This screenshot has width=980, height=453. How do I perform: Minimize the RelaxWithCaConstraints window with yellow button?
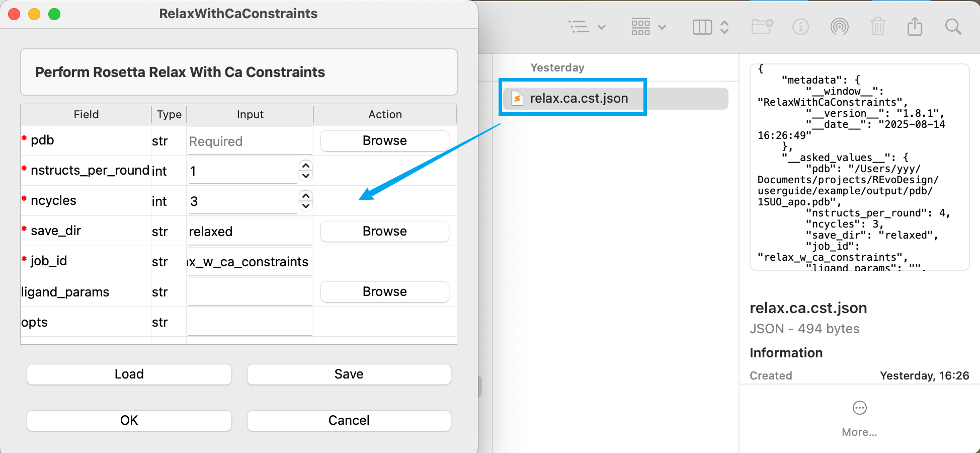coord(34,14)
